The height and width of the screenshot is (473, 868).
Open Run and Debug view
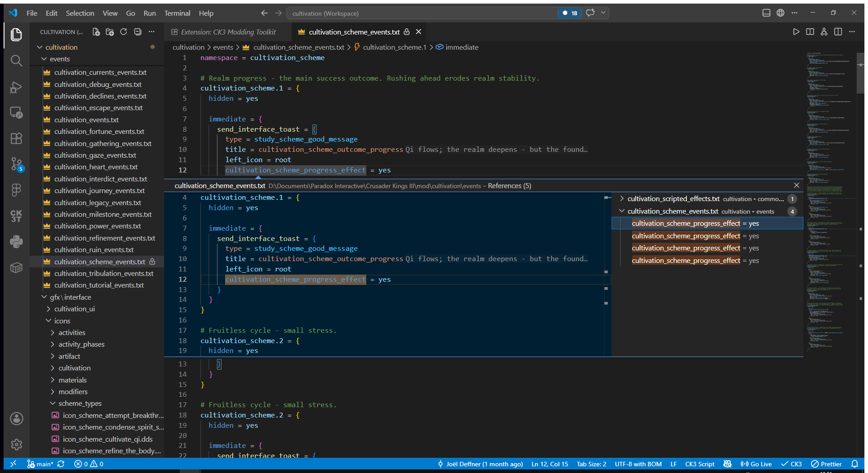coord(17,87)
